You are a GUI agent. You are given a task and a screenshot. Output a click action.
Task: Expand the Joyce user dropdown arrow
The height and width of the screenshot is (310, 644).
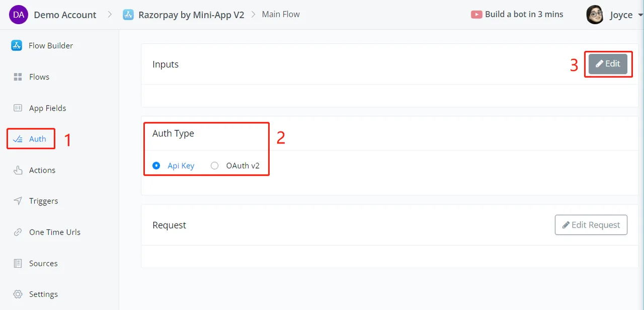point(640,15)
